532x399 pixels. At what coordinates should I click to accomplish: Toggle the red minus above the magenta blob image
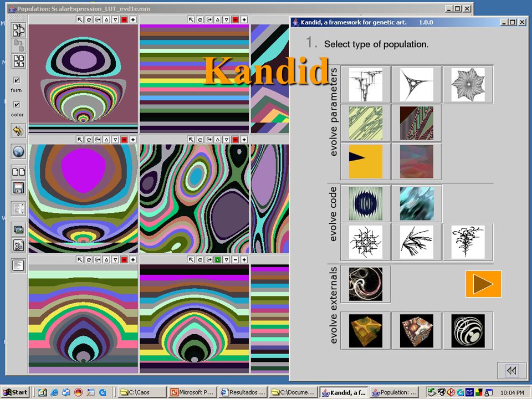coord(124,140)
